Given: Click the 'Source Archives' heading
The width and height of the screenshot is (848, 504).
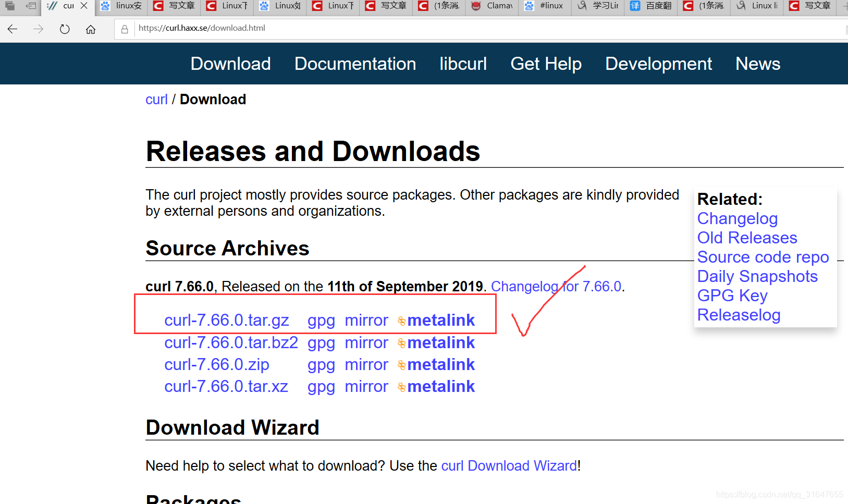Looking at the screenshot, I should click(227, 248).
